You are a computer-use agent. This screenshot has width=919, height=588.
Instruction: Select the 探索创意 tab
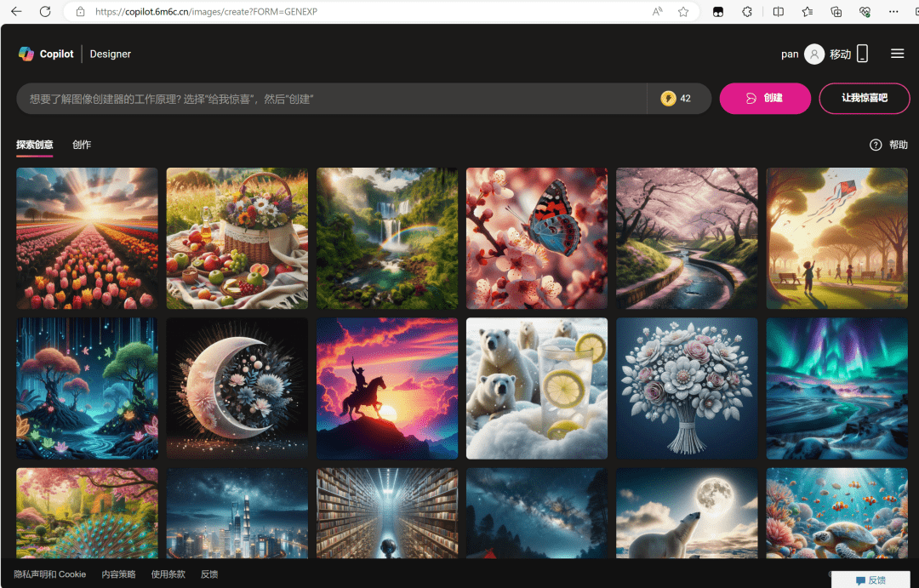point(35,145)
